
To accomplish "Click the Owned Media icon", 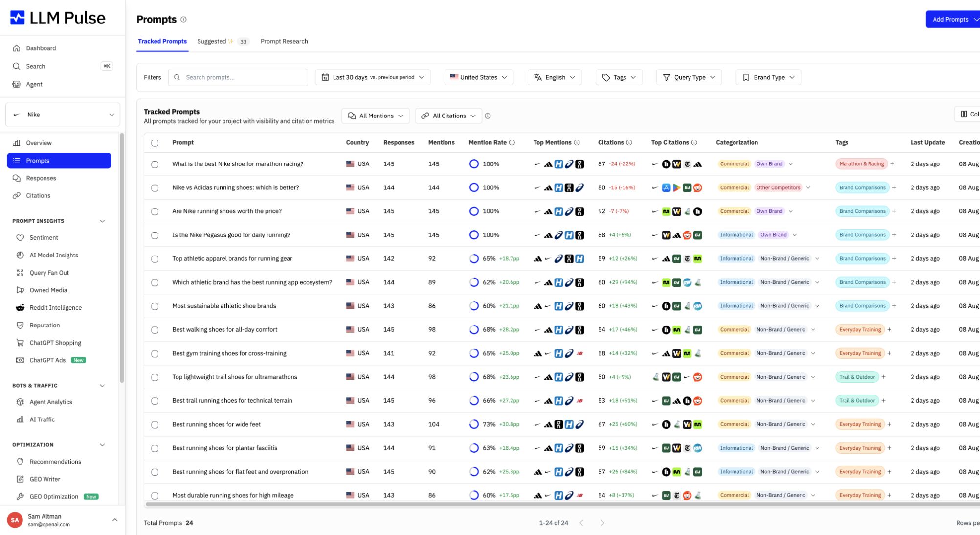I will pos(20,290).
